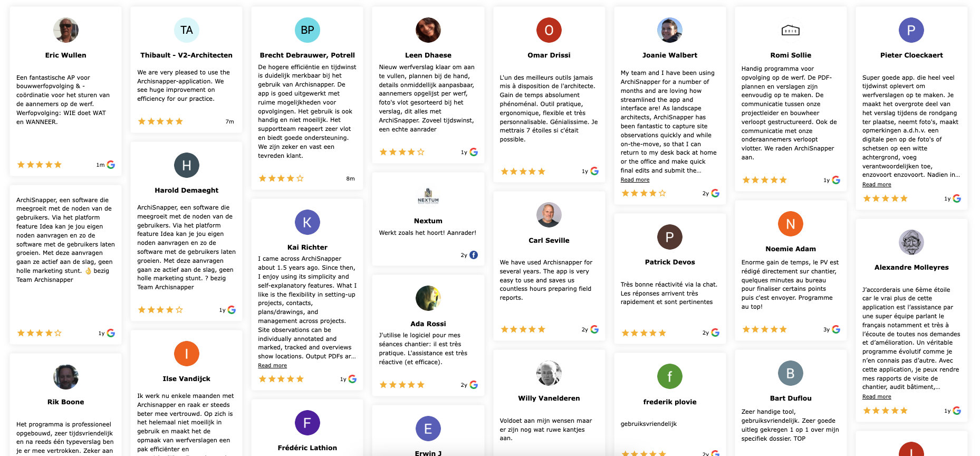Click Romi Sollie's building logo avatar
980x456 pixels.
point(790,30)
